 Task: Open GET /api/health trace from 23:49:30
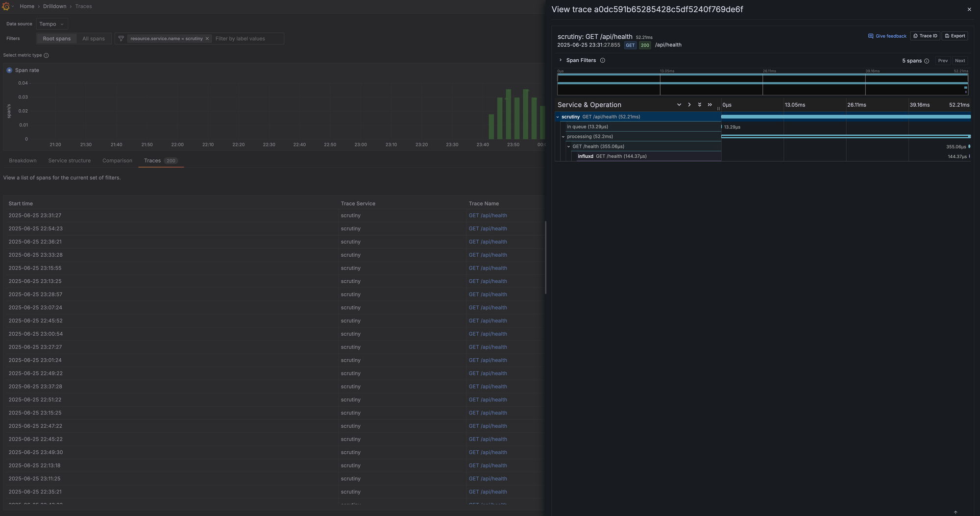pos(488,453)
